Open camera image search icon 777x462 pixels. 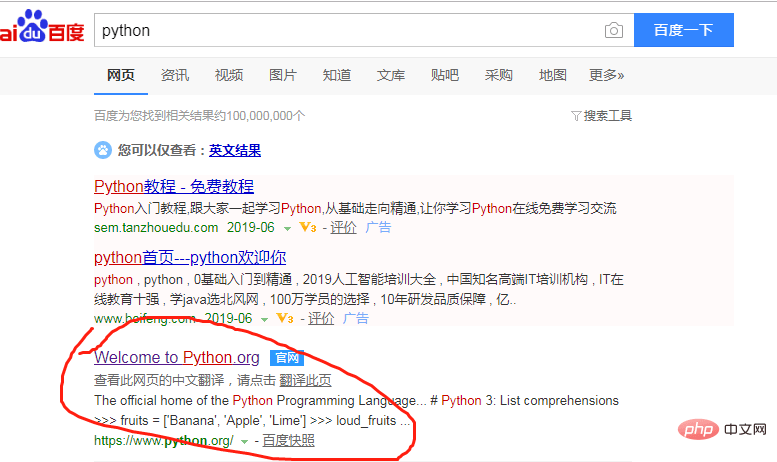(x=613, y=31)
